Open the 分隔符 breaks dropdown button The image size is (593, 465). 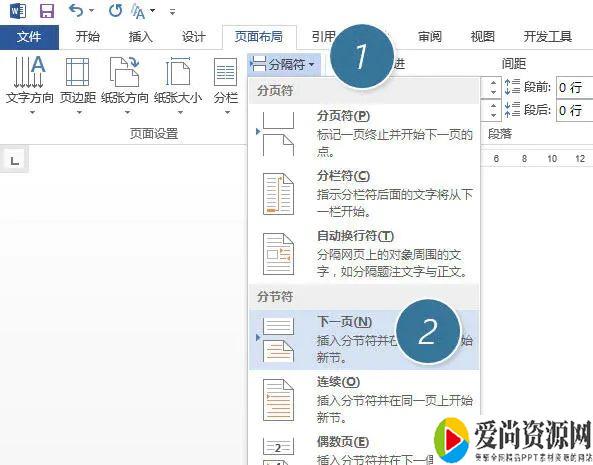(284, 64)
